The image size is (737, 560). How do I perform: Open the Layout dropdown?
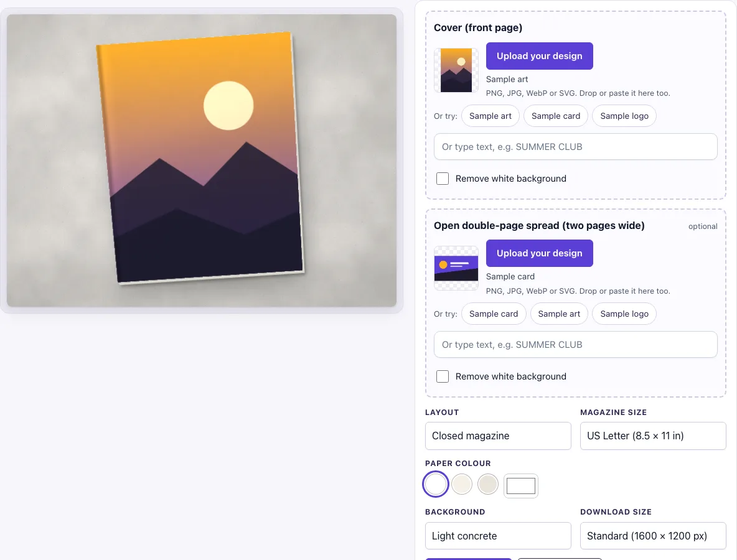pos(498,436)
